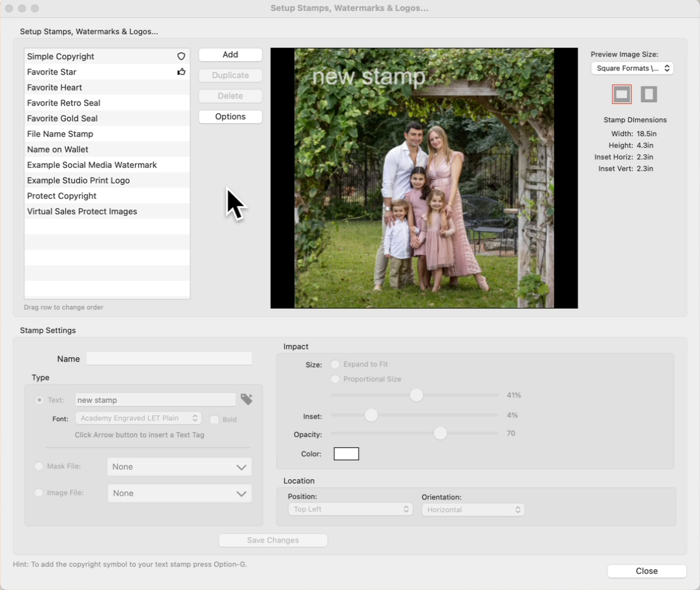Viewport: 700px width, 590px height.
Task: Click the thumbs-up icon beside Favorite Star
Action: tap(181, 72)
